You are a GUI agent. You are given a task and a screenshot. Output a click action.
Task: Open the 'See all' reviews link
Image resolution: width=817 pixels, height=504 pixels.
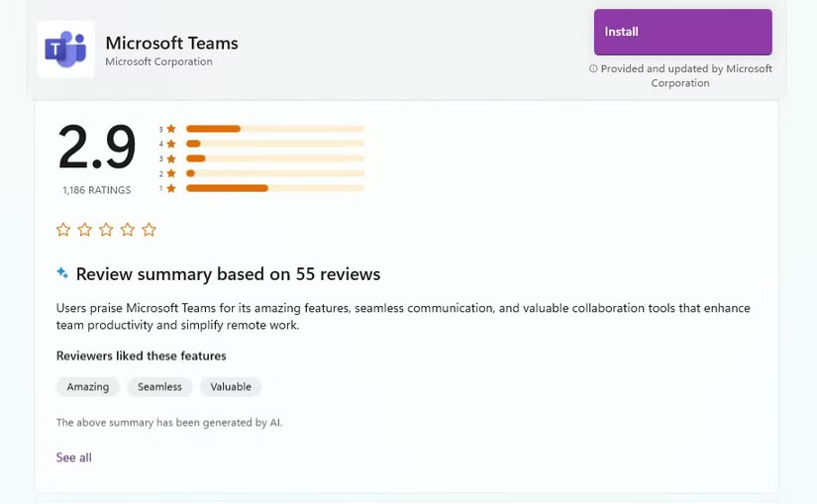[73, 457]
